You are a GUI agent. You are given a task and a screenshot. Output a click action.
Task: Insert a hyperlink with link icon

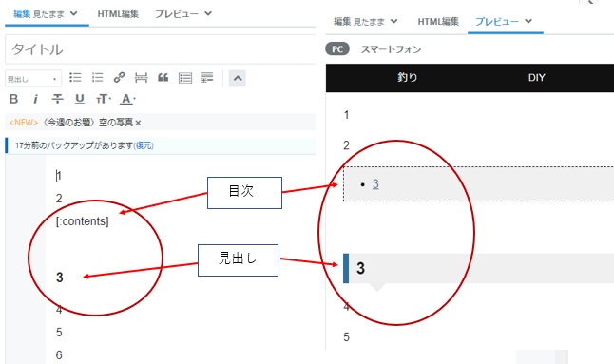click(x=119, y=78)
